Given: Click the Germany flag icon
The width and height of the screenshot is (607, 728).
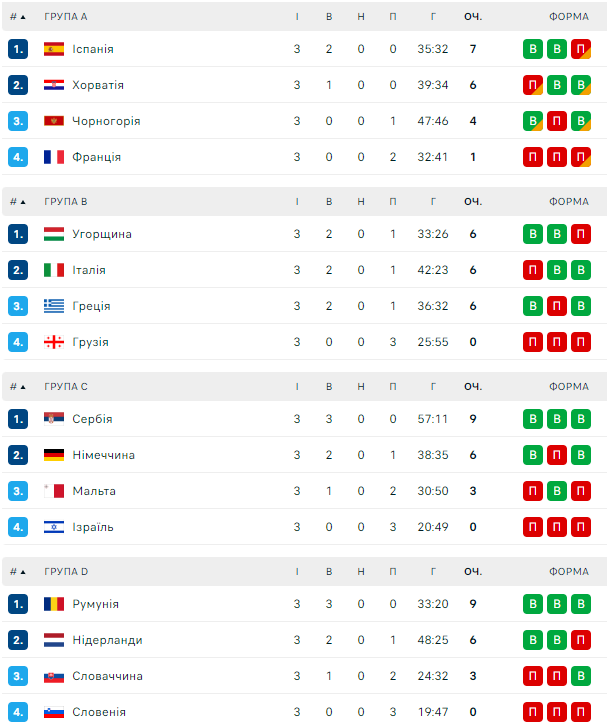Looking at the screenshot, I should (x=54, y=455).
